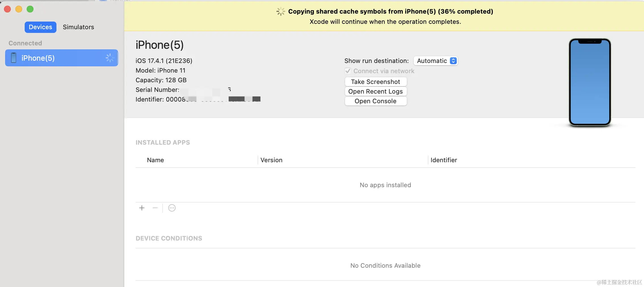Switch to the Simulators tab

click(x=78, y=27)
